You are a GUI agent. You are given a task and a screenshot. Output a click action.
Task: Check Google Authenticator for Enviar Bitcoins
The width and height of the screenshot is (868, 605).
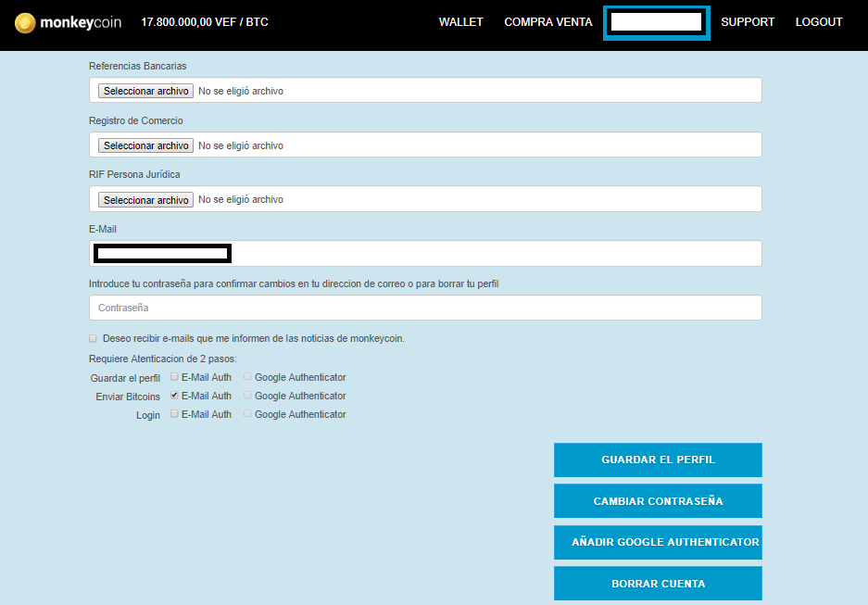[x=247, y=396]
